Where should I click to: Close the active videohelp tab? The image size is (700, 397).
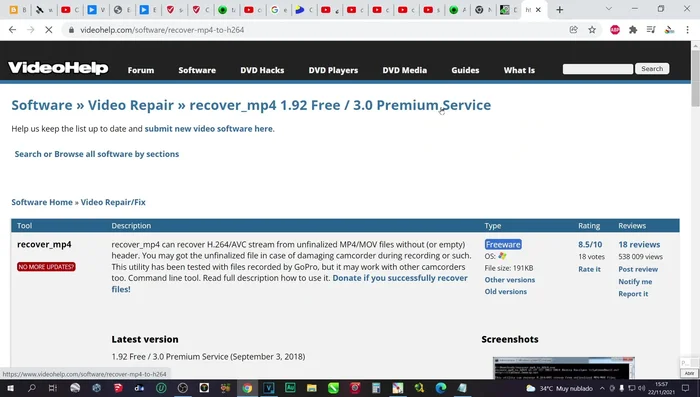[x=538, y=10]
